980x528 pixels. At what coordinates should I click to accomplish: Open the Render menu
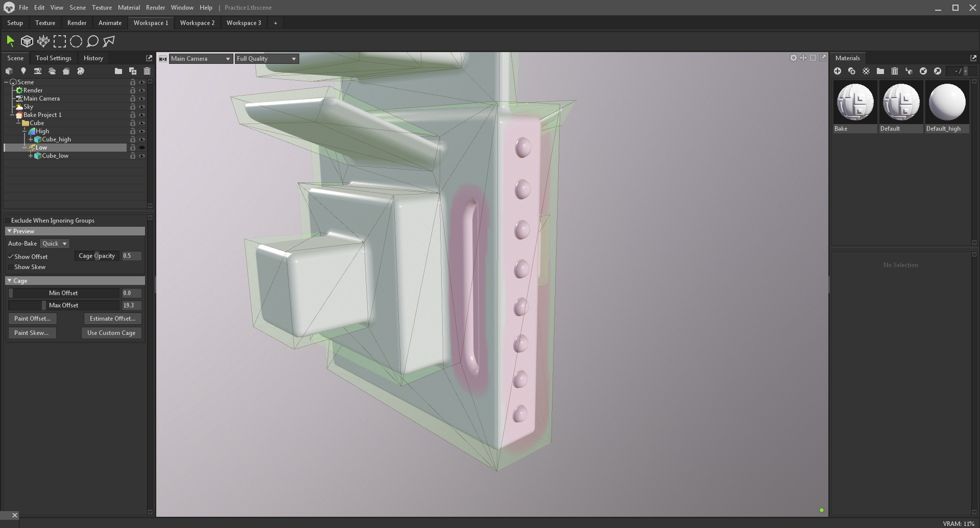(x=155, y=8)
